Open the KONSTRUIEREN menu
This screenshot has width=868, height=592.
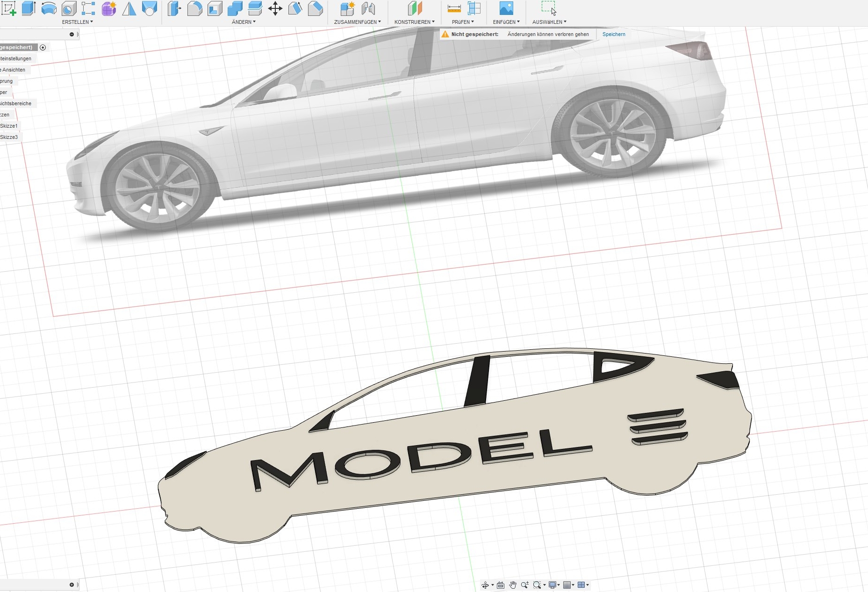(415, 22)
